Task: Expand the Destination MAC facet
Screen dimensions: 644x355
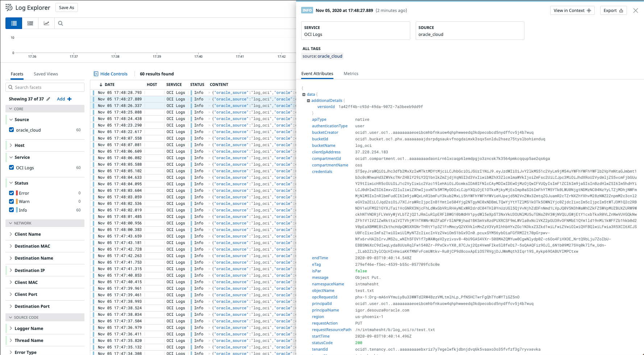Action: (x=11, y=246)
